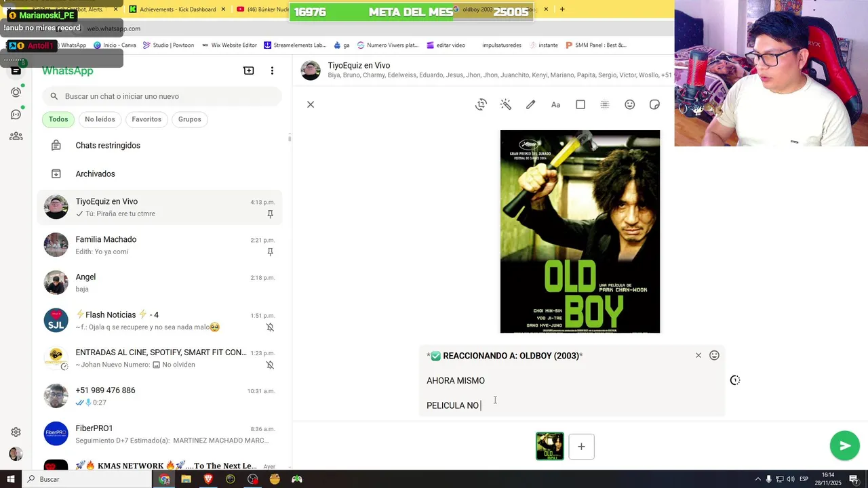Click pin icon on TiyoEquiz en Vivo
The width and height of the screenshot is (868, 488).
(x=270, y=214)
